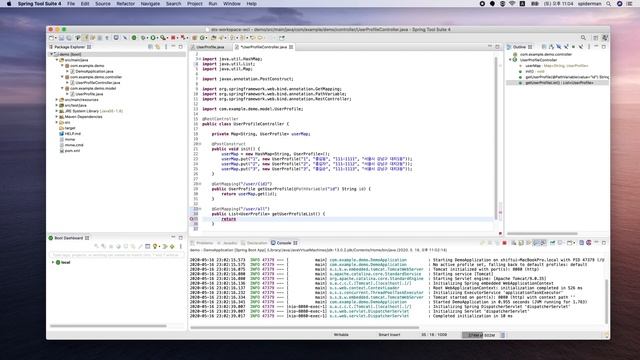Image resolution: width=640 pixels, height=360 pixels.
Task: Open Package Explorer view menu
Action: (166, 47)
